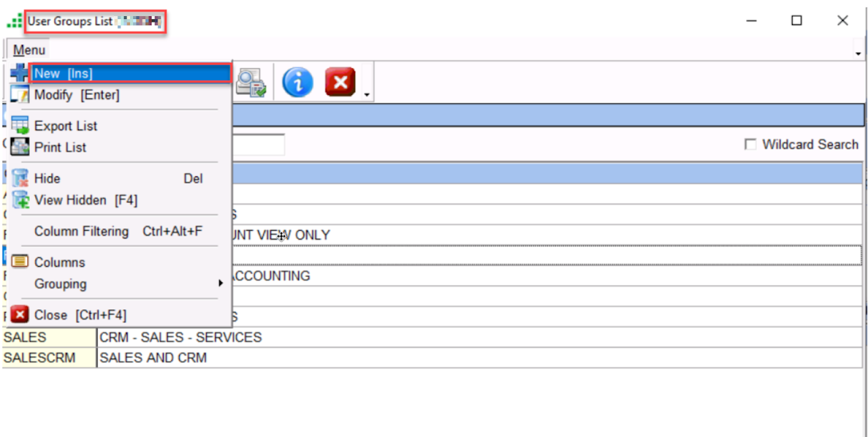Click the Export List menu item
868x437 pixels.
66,126
